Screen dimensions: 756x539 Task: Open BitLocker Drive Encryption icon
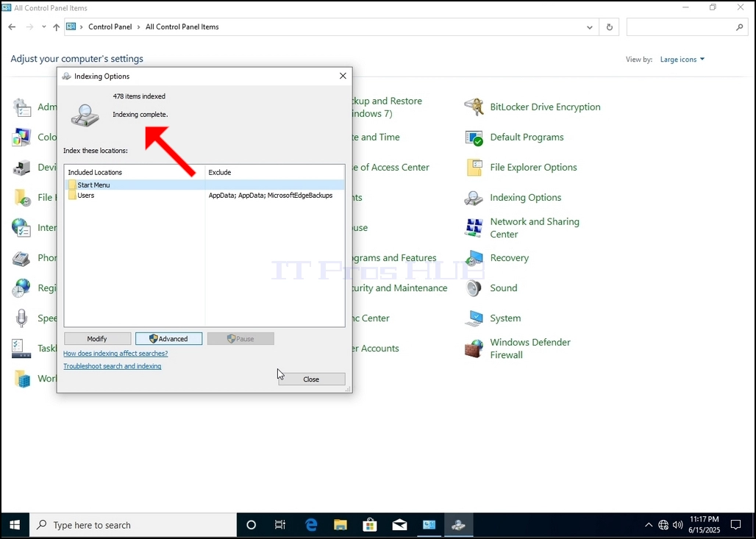click(x=474, y=107)
